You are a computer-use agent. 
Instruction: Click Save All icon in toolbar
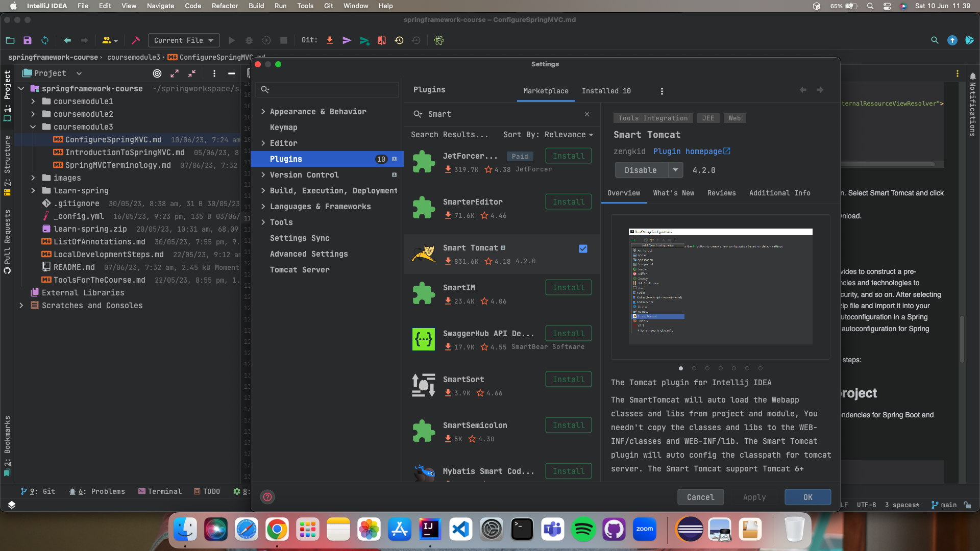pos(28,40)
